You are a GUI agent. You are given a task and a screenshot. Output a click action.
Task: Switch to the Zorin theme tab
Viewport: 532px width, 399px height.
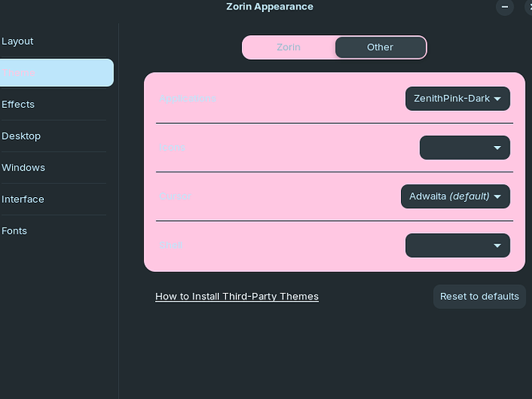[x=288, y=47]
